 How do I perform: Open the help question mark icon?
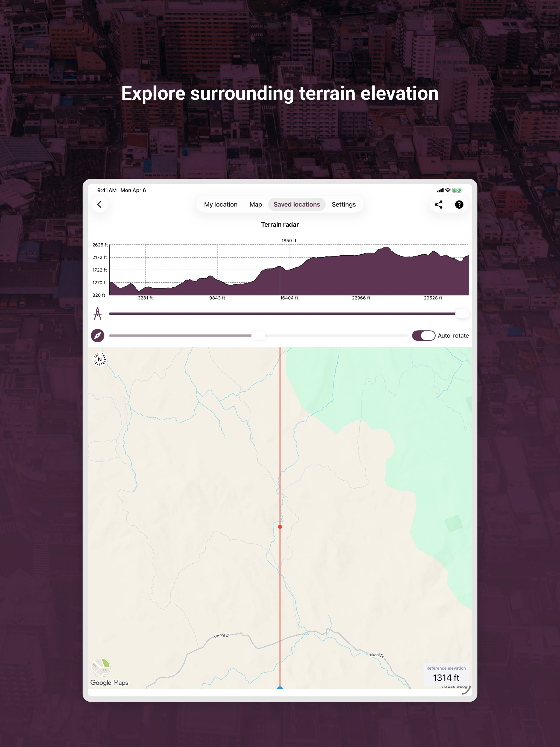pos(459,204)
